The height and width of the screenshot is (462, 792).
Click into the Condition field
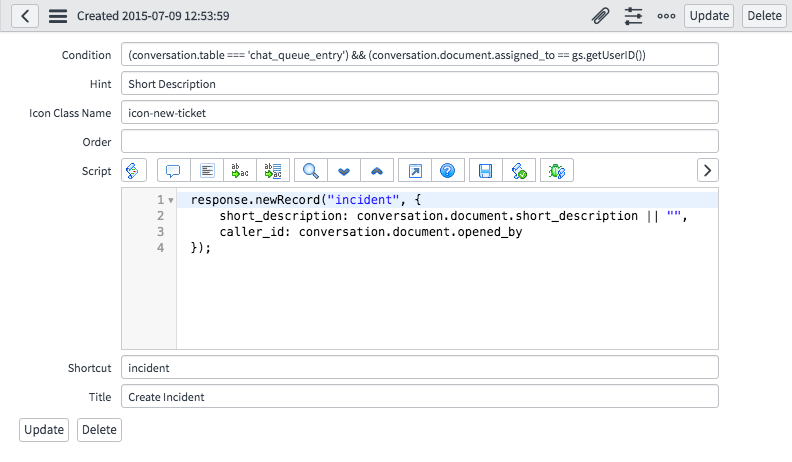[420, 55]
